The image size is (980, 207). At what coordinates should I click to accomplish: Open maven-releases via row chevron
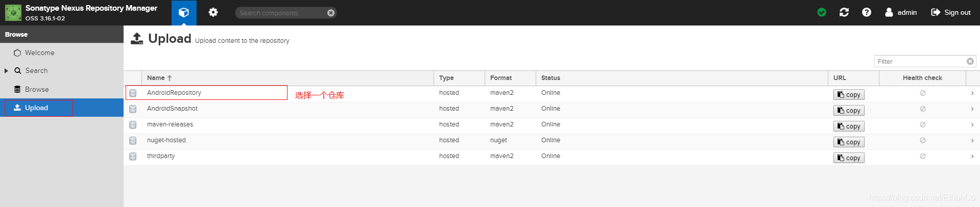tap(972, 125)
